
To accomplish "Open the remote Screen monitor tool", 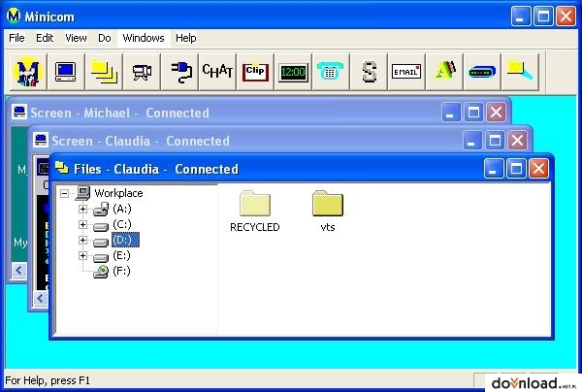I will point(66,72).
